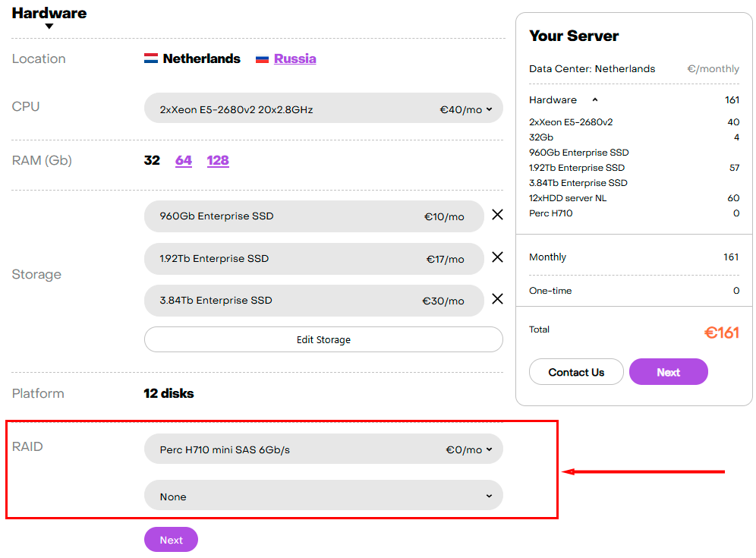Viewport: 756px width, 558px height.
Task: Collapse the Hardware summary caret
Action: pos(595,100)
